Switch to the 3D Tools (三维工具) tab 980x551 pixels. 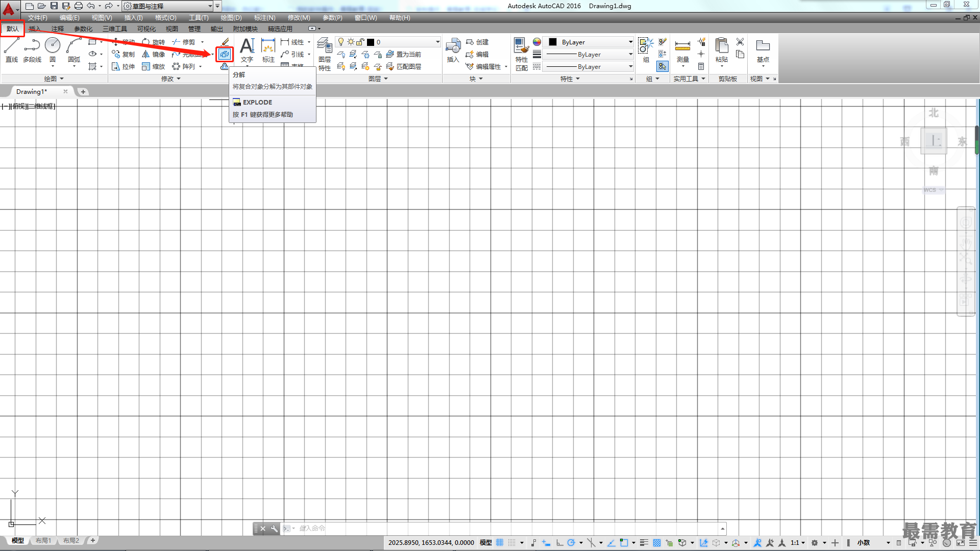click(x=115, y=29)
